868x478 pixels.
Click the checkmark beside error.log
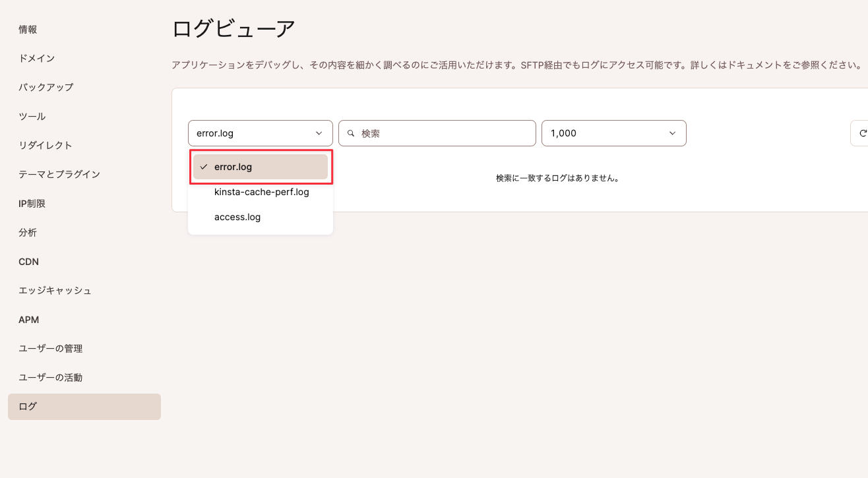[204, 167]
